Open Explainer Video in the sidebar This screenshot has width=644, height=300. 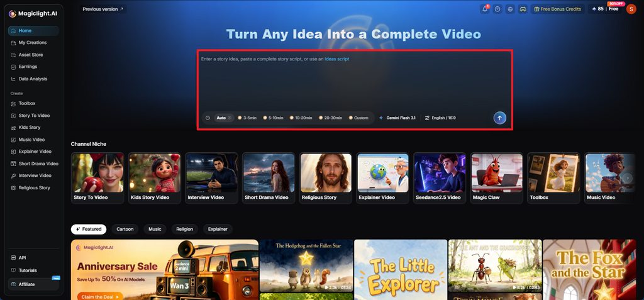tap(33, 152)
